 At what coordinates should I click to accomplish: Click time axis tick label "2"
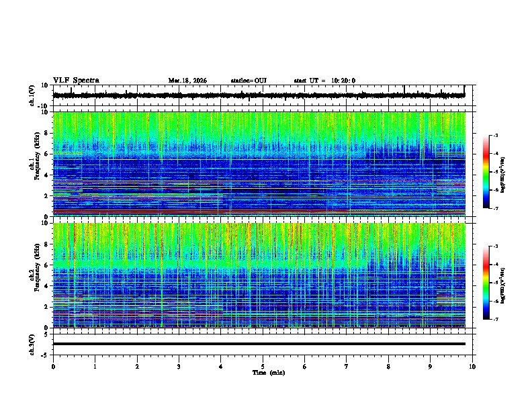click(x=137, y=367)
